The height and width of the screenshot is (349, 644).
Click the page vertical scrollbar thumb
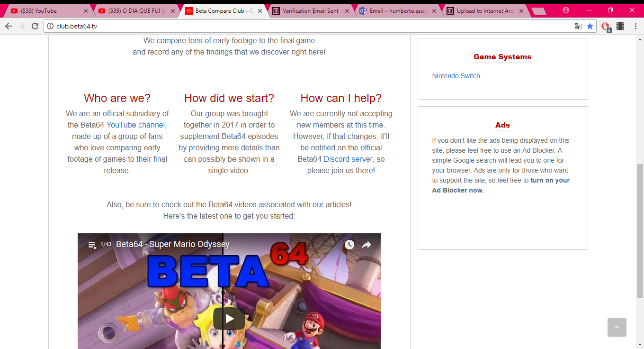click(640, 230)
